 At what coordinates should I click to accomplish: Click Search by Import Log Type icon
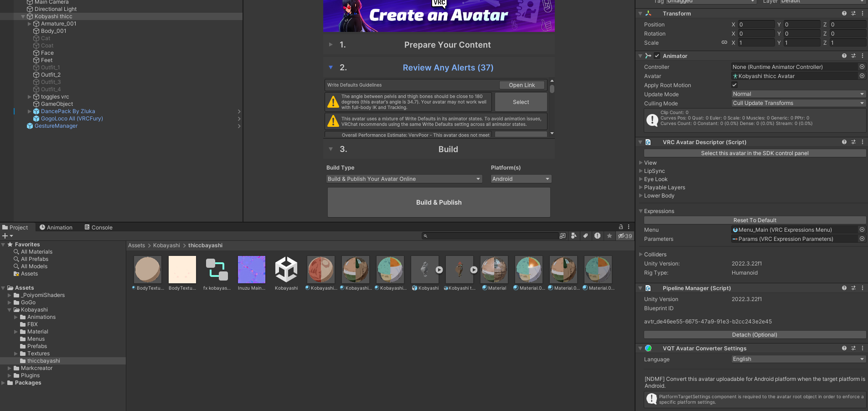click(x=597, y=236)
